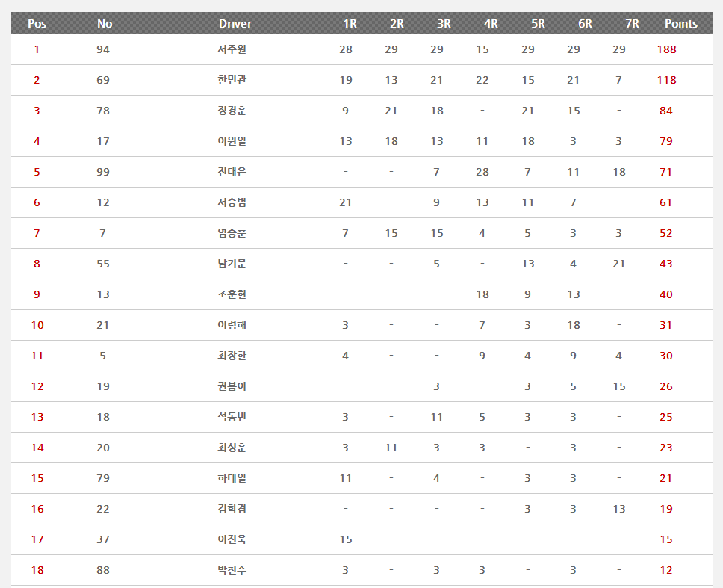
Task: Click driver name 정경훈
Action: pos(232,111)
